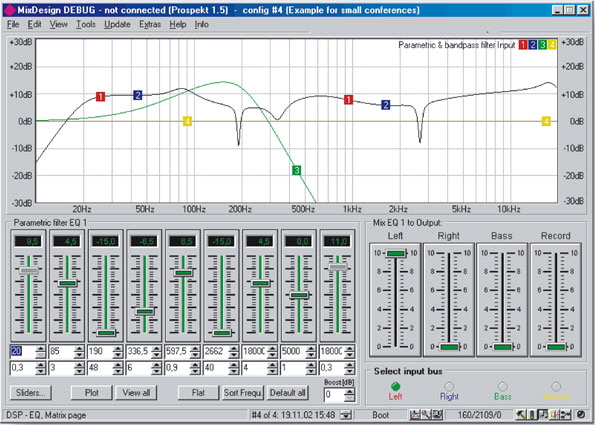
Task: Select the Left input bus
Action: coord(395,387)
